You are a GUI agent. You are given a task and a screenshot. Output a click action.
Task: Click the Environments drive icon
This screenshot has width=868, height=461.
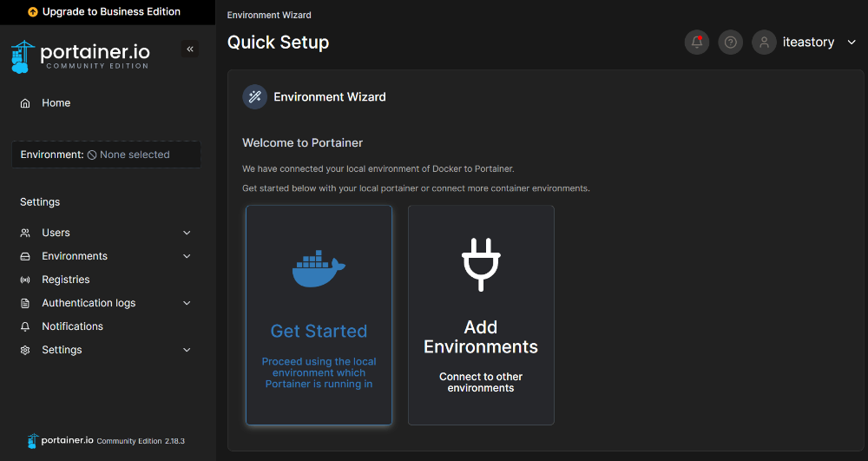[25, 256]
